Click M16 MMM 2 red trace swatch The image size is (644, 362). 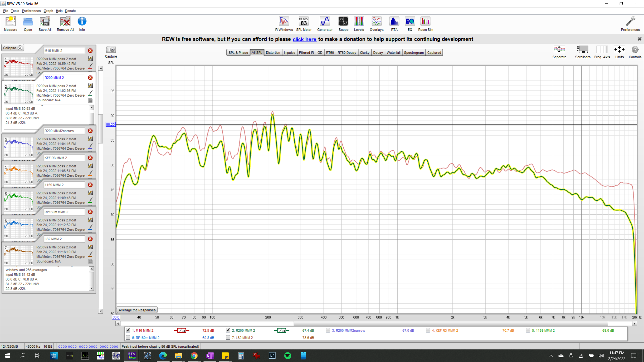pyautogui.click(x=181, y=330)
